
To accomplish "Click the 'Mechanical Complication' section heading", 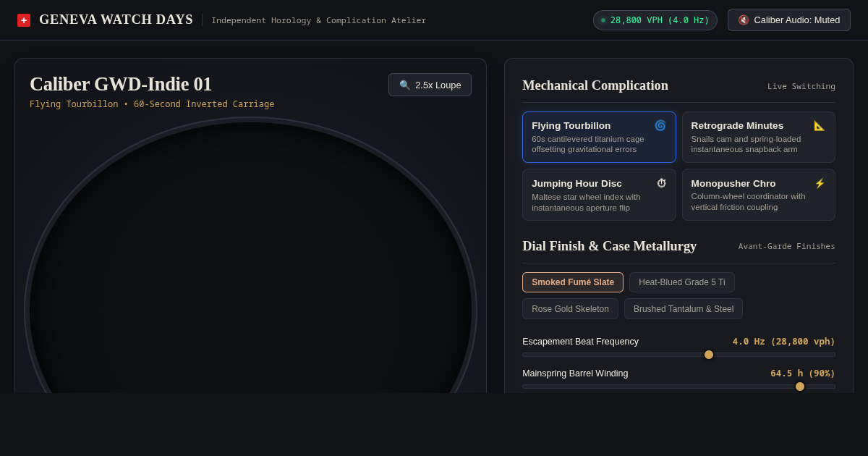I will coord(595,85).
